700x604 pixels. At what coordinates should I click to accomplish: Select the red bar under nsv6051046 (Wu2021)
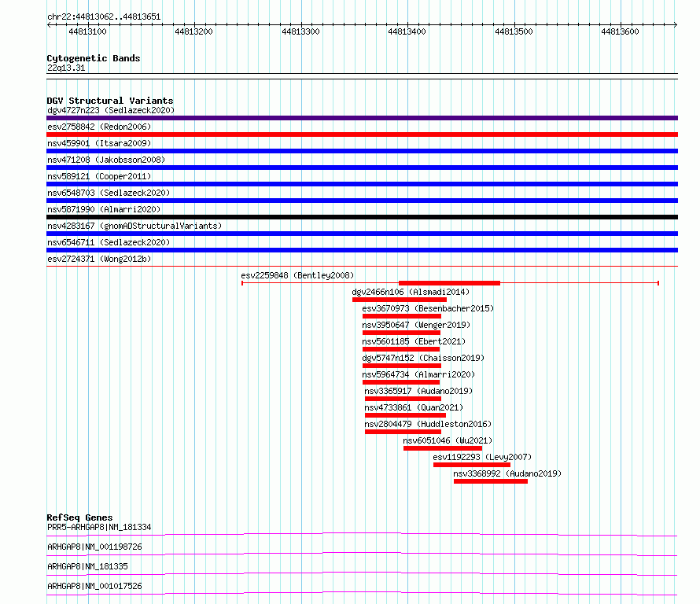click(443, 448)
